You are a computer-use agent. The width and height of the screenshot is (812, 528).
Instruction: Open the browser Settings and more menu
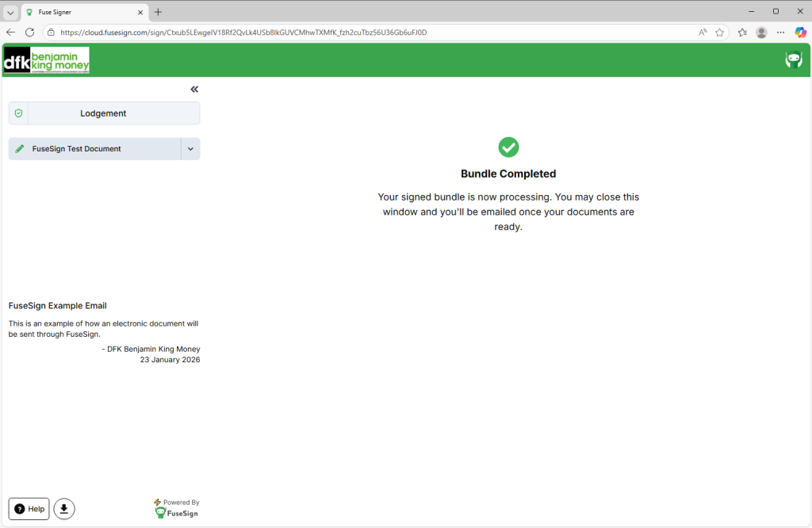pyautogui.click(x=781, y=33)
